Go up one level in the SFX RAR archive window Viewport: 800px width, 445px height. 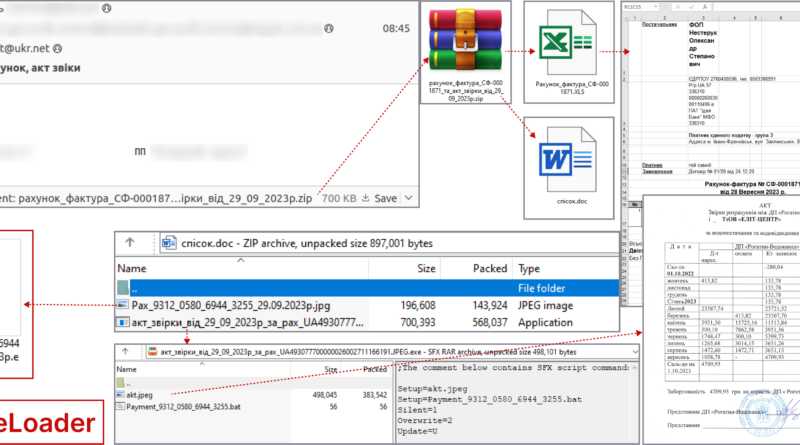[x=125, y=351]
